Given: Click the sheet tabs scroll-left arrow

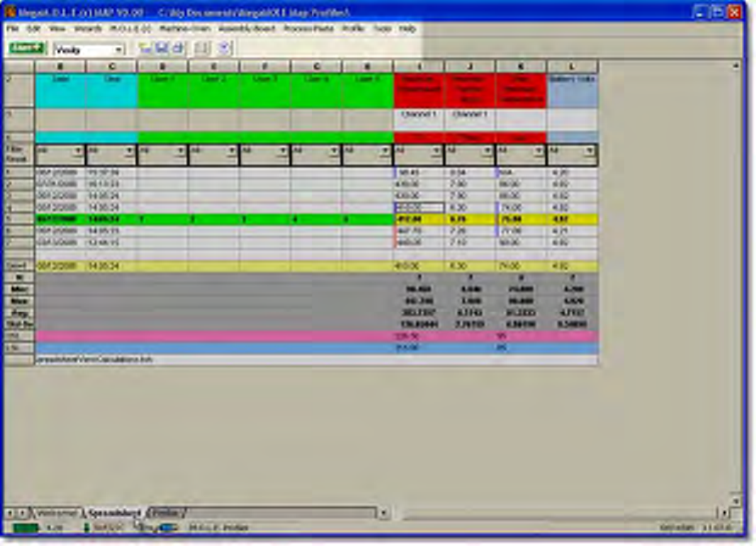Looking at the screenshot, I should coord(11,513).
